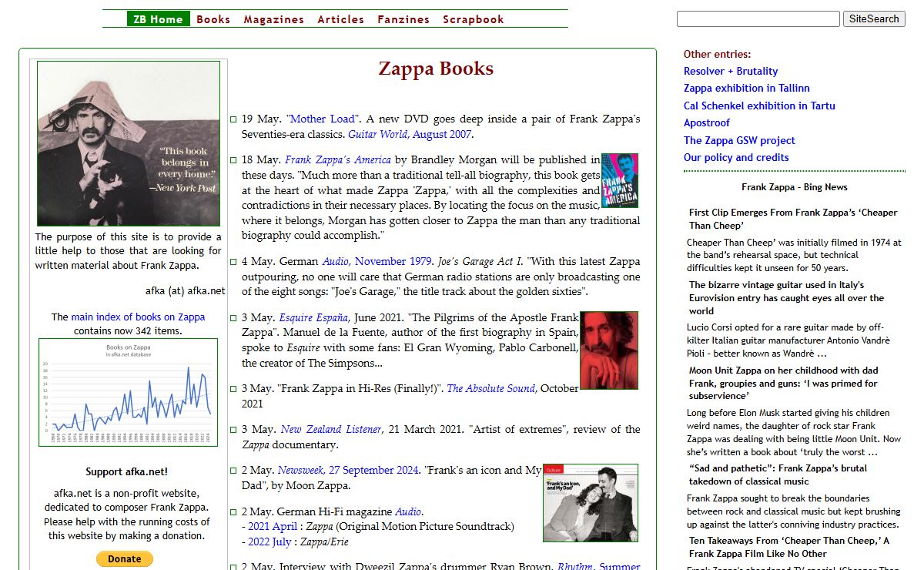
Task: Click the red Esquire Zappa portrait thumbnail
Action: (x=609, y=350)
